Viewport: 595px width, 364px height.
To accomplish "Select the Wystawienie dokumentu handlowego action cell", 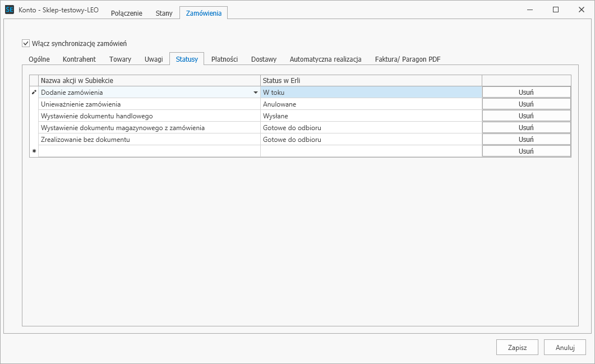I will pos(150,116).
